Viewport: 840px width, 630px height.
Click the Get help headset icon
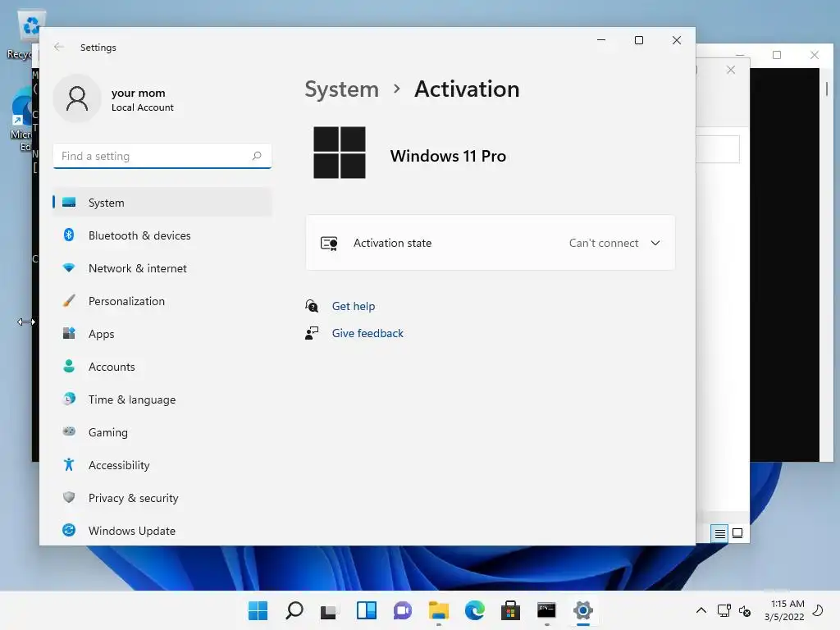tap(311, 306)
